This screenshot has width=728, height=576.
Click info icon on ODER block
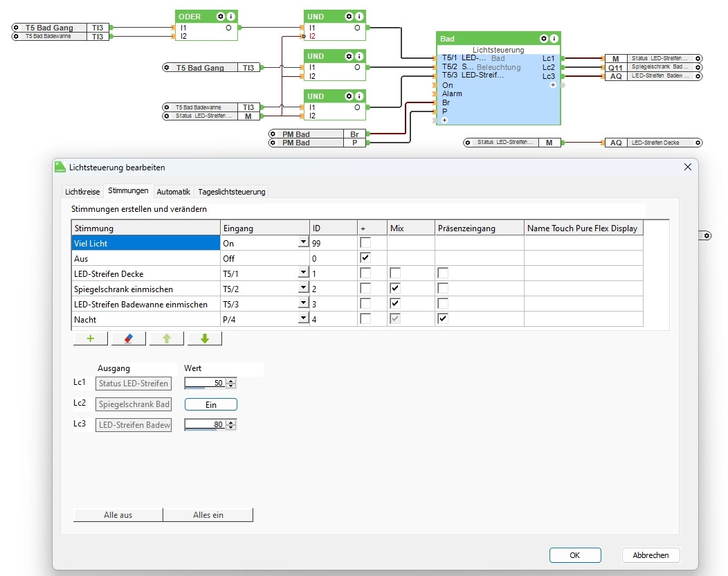[x=230, y=16]
